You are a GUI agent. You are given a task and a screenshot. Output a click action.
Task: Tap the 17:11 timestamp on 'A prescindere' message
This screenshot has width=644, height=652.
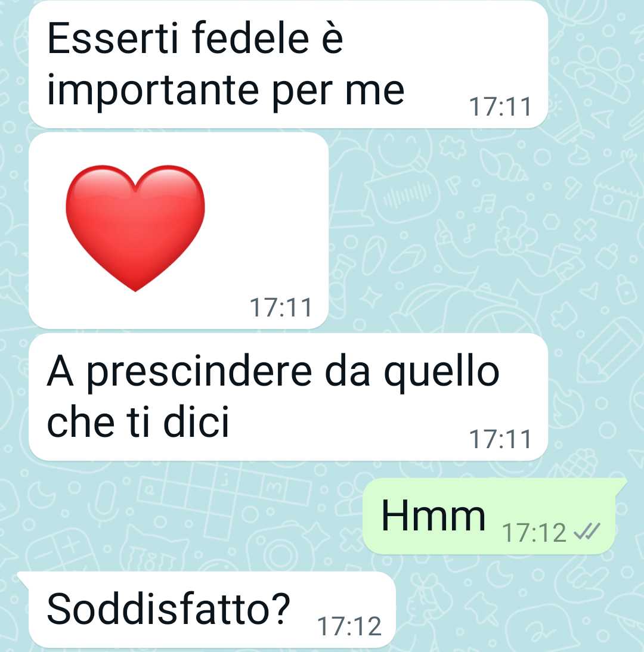[x=500, y=439]
